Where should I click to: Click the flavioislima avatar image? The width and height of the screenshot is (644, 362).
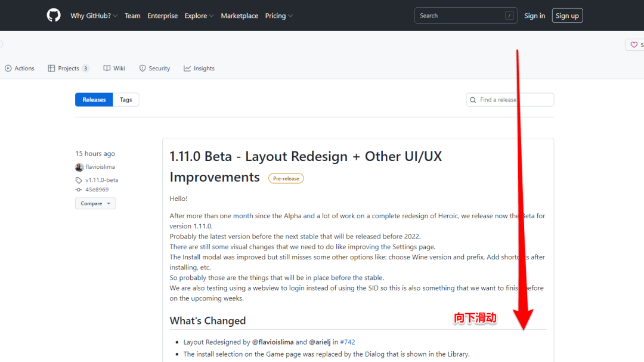coord(79,168)
